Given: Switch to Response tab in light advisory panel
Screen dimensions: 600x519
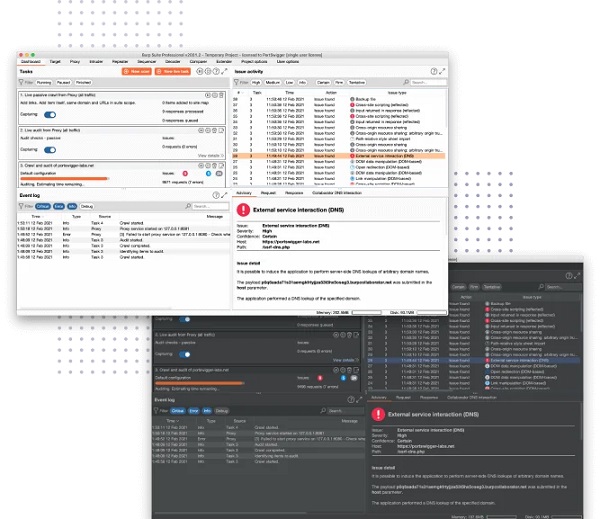Looking at the screenshot, I should [x=294, y=193].
